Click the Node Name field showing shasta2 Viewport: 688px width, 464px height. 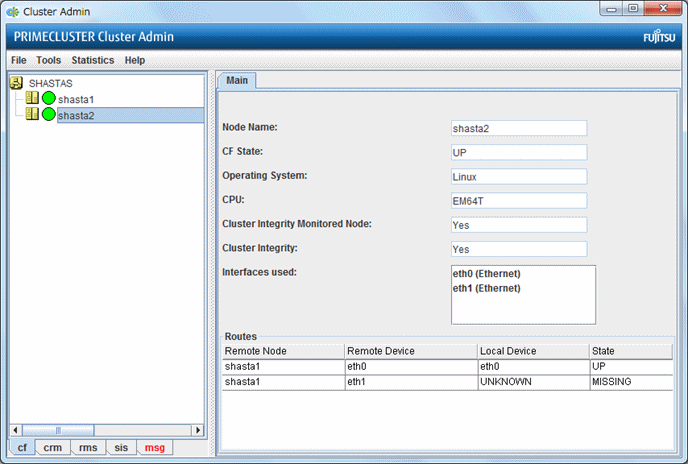pyautogui.click(x=519, y=128)
